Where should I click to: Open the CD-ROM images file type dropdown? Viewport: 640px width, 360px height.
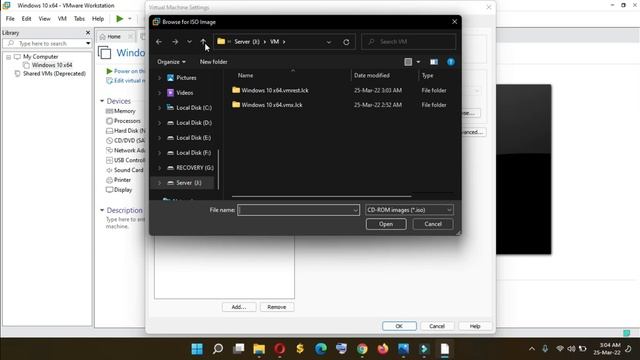click(x=409, y=210)
